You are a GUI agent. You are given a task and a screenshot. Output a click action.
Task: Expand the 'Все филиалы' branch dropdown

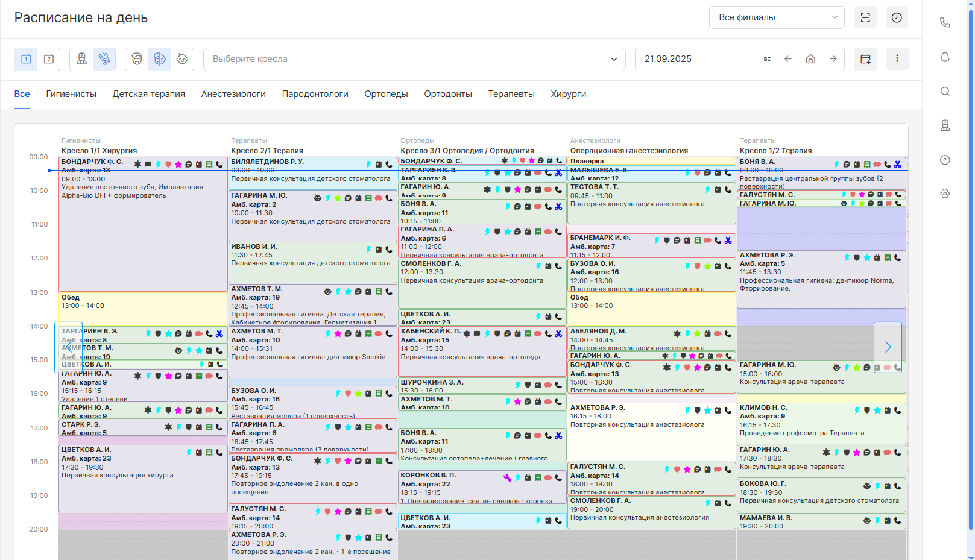(777, 17)
